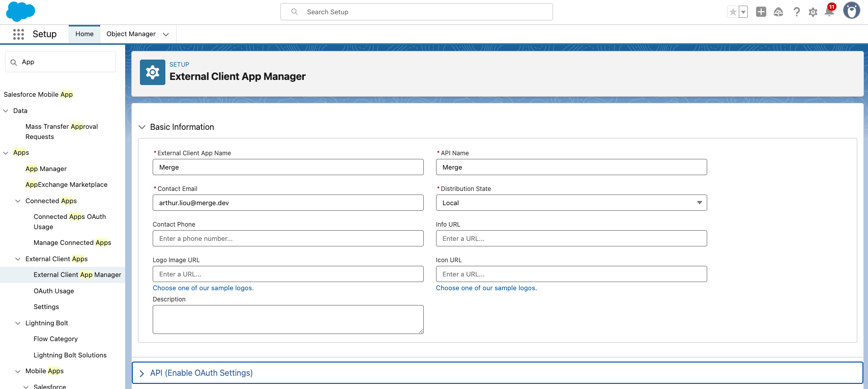Focus the Search Setup box
868x389 pixels.
[x=416, y=12]
